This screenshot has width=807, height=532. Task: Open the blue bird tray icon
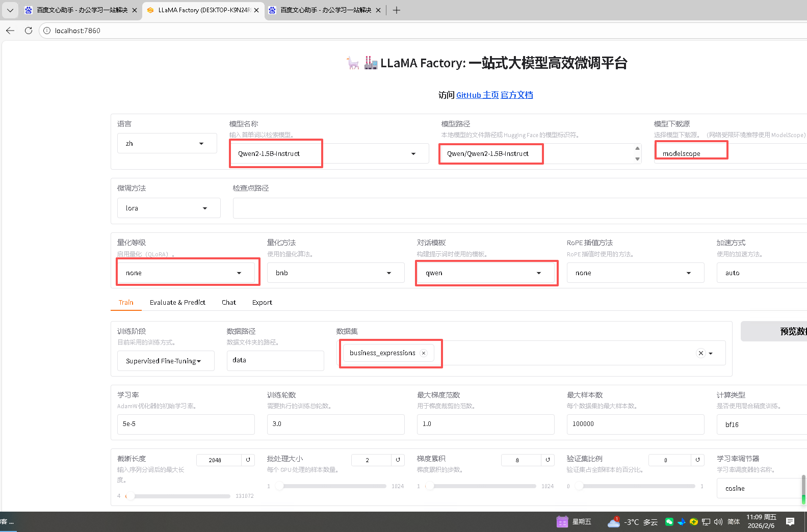click(682, 522)
